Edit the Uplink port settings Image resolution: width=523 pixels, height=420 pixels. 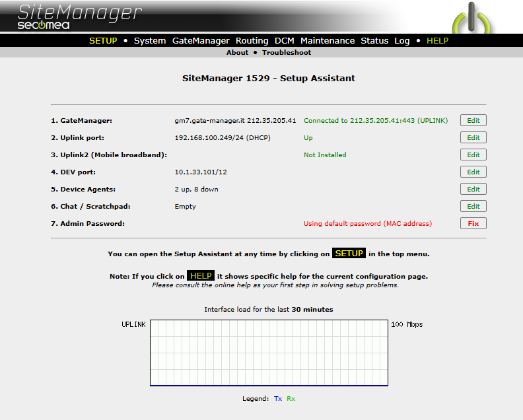pyautogui.click(x=473, y=137)
